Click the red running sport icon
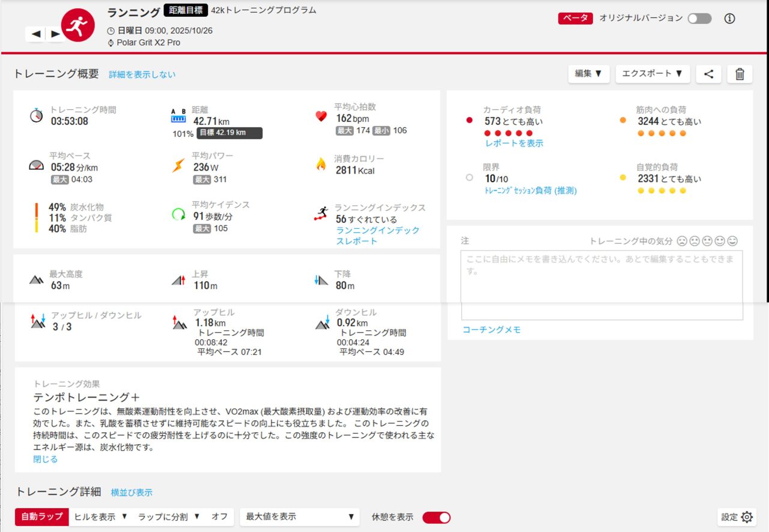The height and width of the screenshot is (532, 769). pos(78,25)
